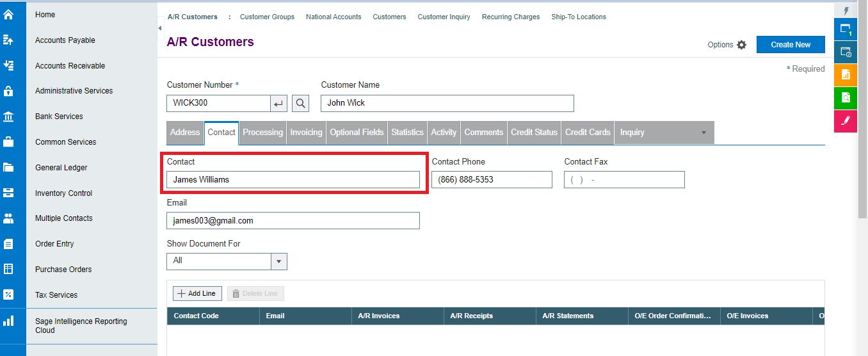The height and width of the screenshot is (356, 868).
Task: Switch to the Comments tab
Action: pos(484,133)
